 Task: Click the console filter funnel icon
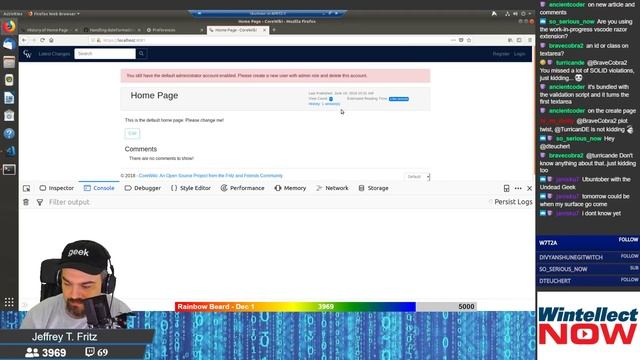pos(40,202)
